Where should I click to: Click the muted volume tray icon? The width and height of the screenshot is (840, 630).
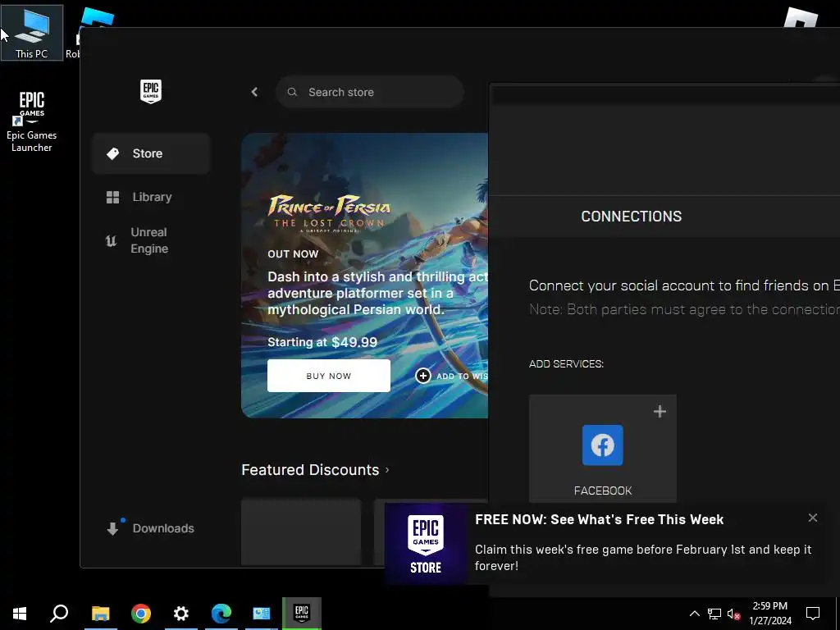tap(733, 614)
